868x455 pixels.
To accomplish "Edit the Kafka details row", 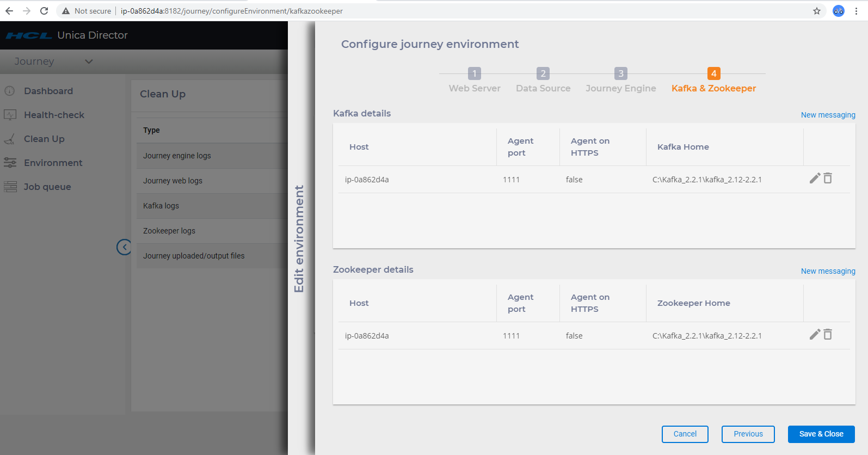I will click(x=814, y=179).
